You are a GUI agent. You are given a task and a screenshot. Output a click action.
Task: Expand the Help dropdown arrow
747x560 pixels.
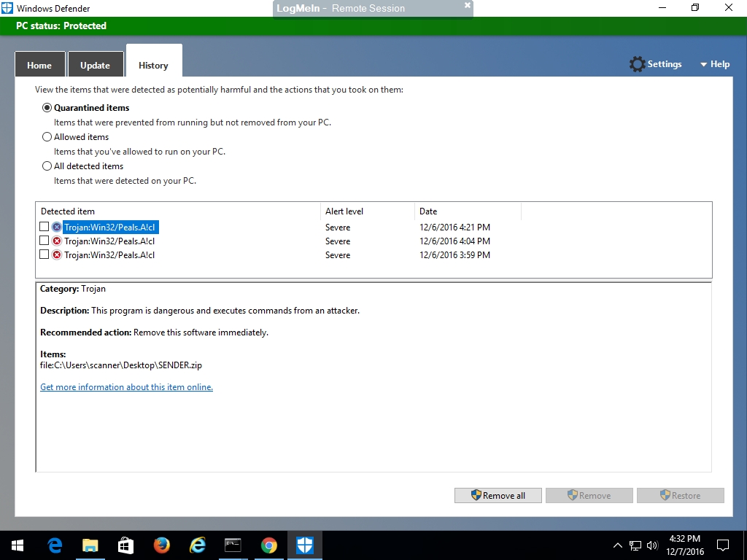coord(703,65)
